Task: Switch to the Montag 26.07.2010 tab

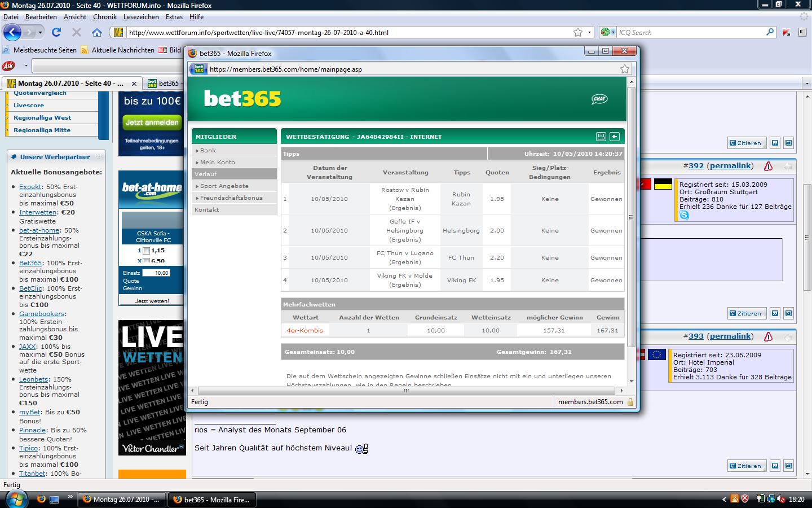Action: [71, 83]
